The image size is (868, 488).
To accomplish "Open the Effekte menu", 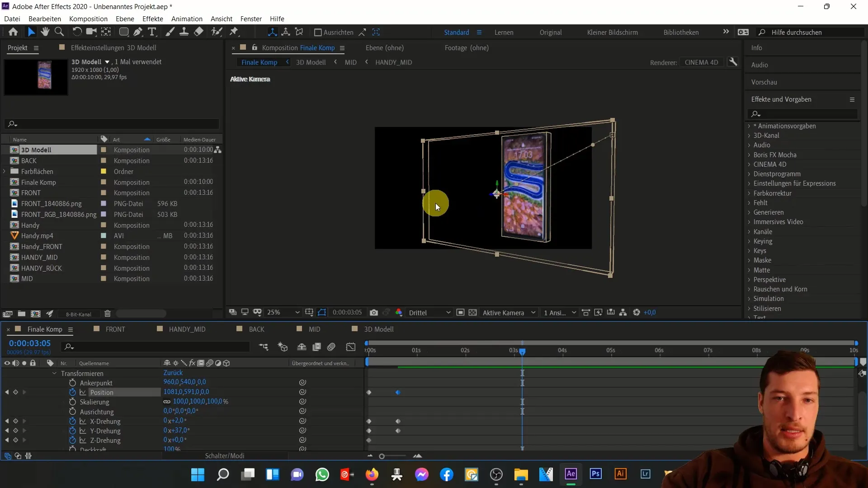I will point(153,19).
